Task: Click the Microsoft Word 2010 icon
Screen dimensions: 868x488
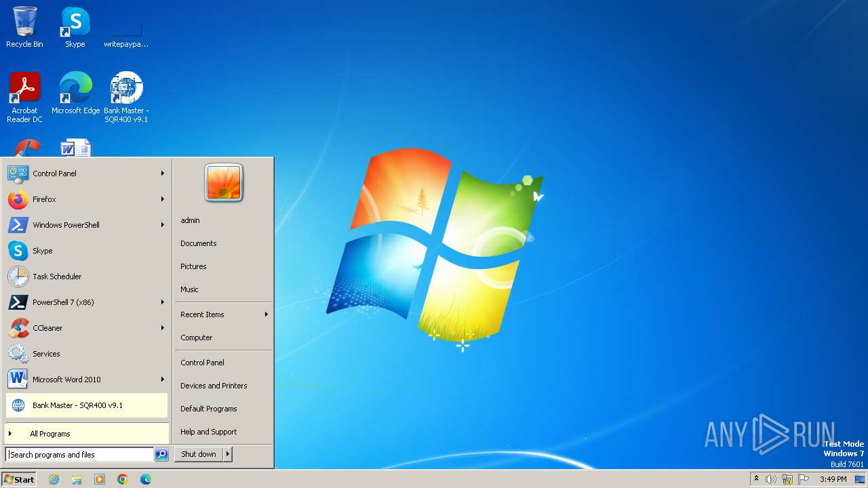Action: click(18, 380)
